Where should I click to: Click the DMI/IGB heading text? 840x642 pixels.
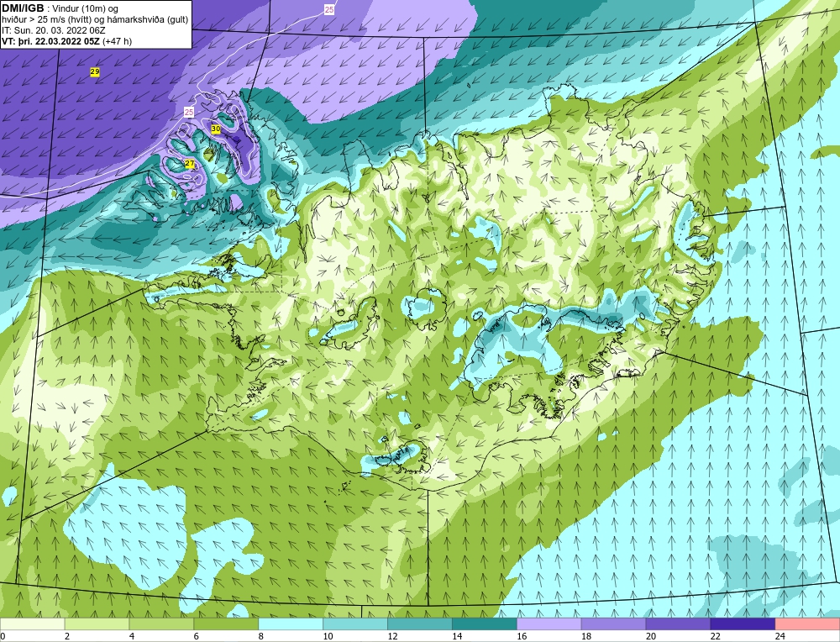(x=23, y=8)
